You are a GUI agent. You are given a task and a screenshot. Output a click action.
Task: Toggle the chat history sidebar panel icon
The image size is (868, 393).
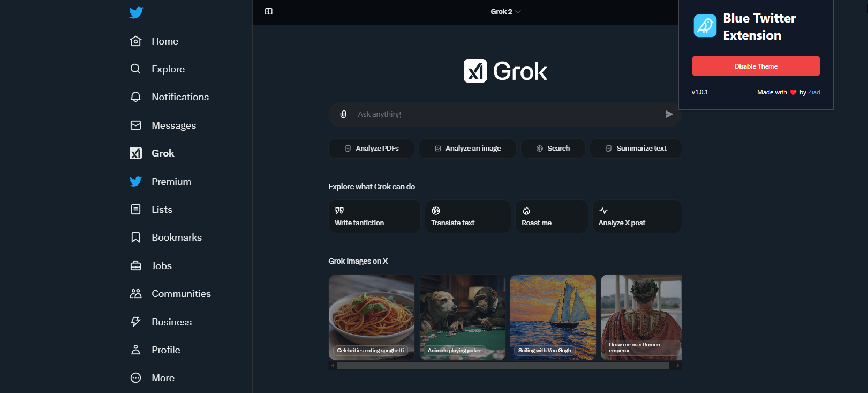point(269,11)
